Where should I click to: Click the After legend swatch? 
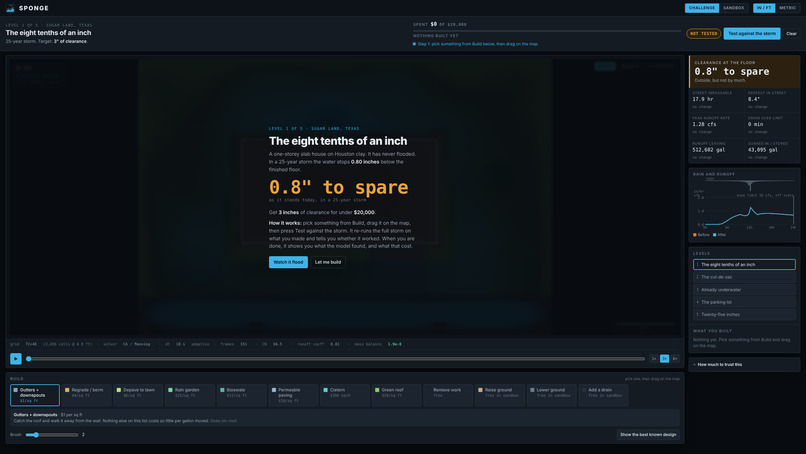[715, 235]
